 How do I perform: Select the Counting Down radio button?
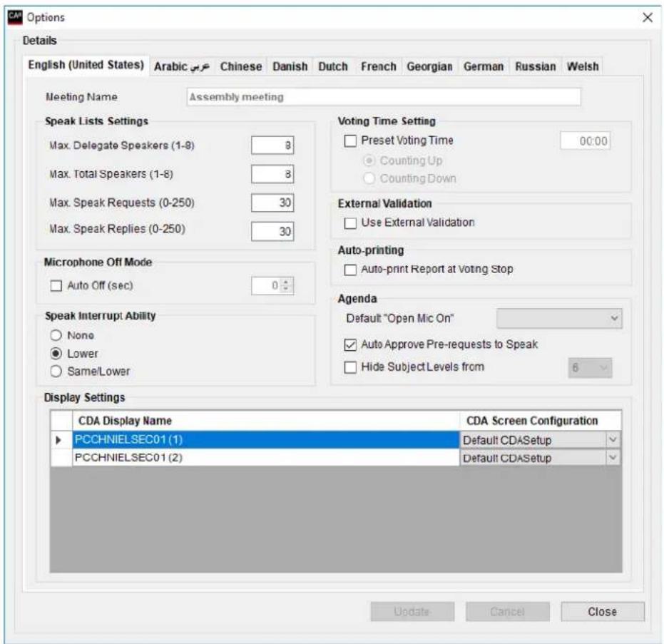(x=369, y=179)
